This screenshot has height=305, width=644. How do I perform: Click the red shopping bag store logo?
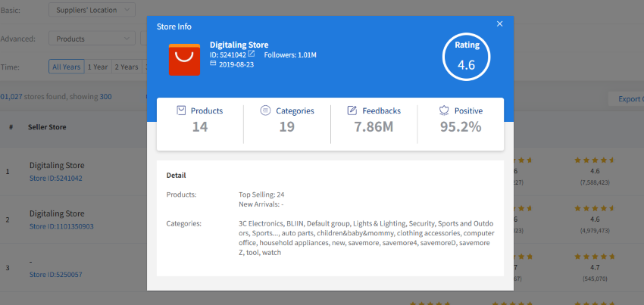point(184,60)
